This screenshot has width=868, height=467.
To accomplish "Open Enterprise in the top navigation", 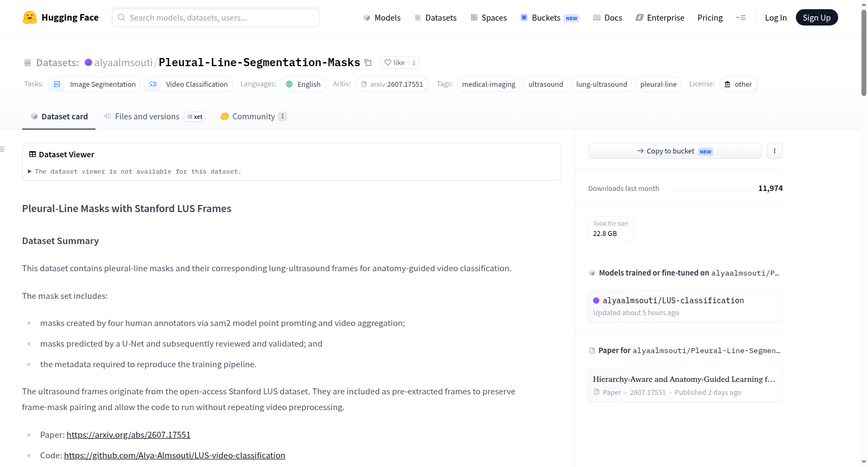I will [660, 17].
